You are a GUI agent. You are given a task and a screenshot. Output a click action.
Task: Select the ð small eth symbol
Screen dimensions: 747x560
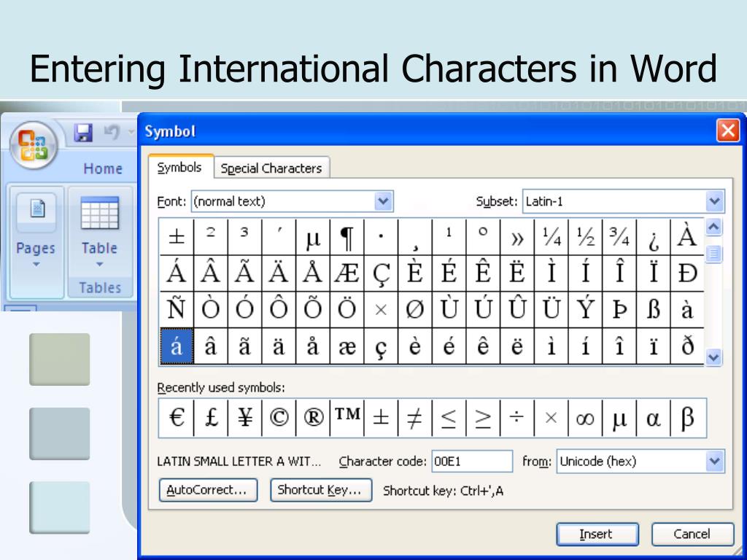pyautogui.click(x=687, y=346)
